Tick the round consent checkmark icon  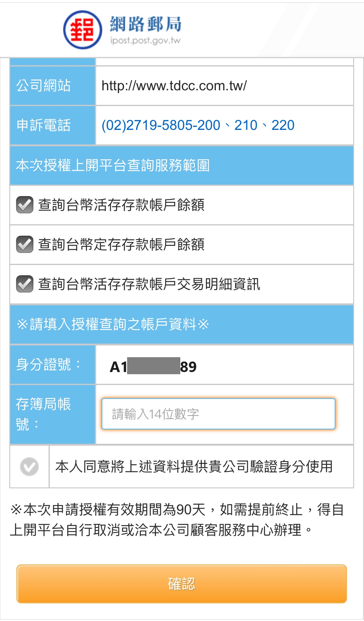click(29, 467)
